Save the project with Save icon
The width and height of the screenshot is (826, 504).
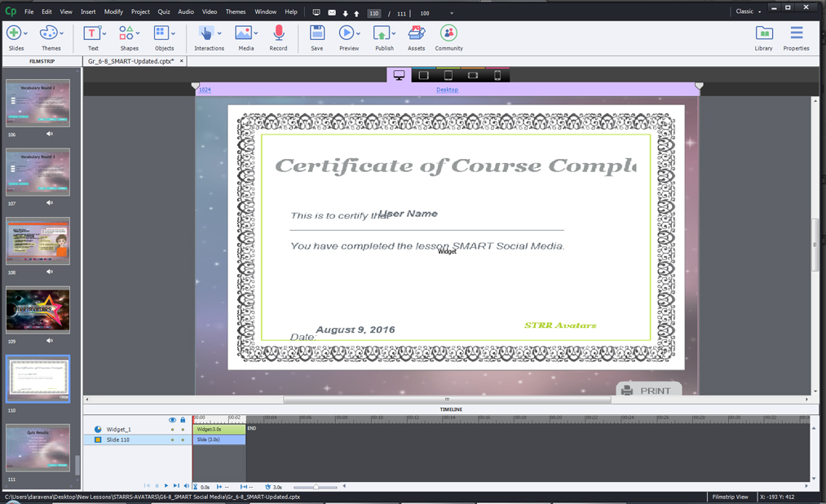(x=316, y=33)
